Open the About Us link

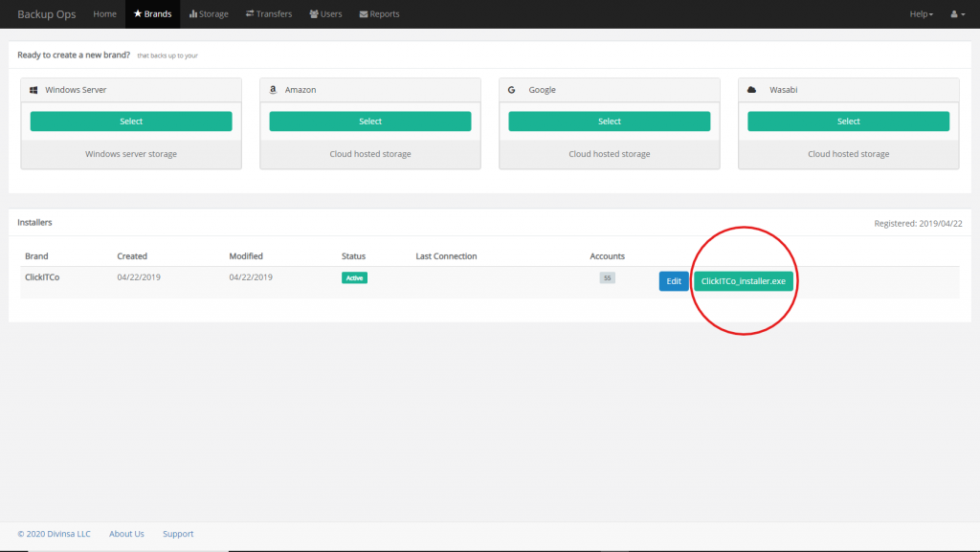(x=126, y=534)
